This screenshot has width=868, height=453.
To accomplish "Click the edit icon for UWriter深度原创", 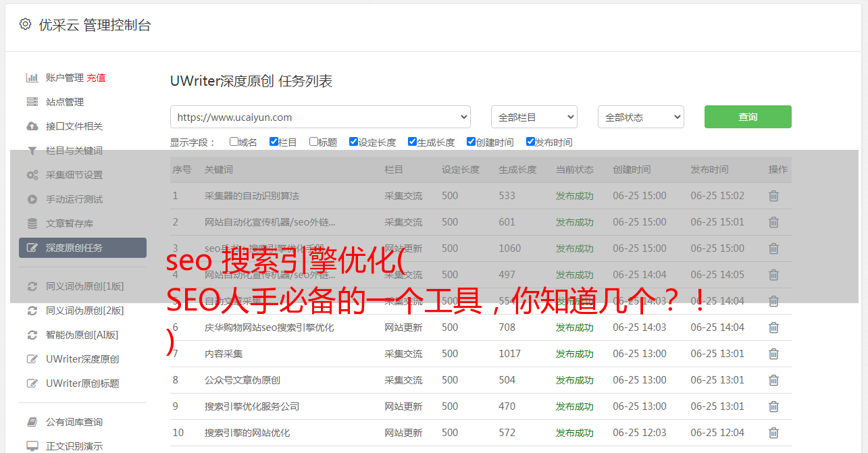I will coord(32,359).
